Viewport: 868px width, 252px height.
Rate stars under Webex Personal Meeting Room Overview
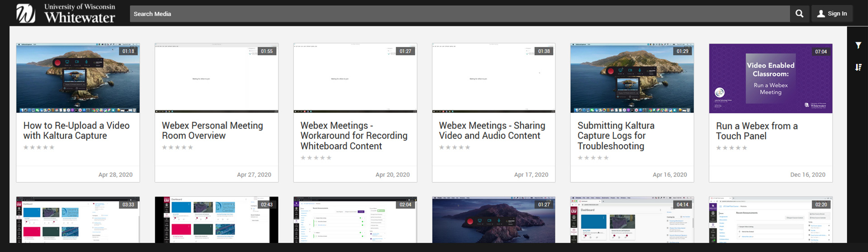[178, 147]
